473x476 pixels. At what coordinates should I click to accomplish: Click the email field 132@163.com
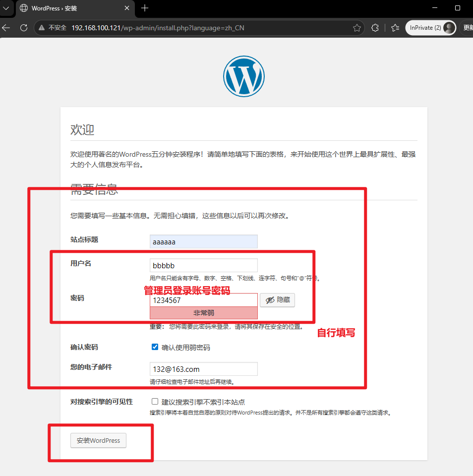coord(204,369)
